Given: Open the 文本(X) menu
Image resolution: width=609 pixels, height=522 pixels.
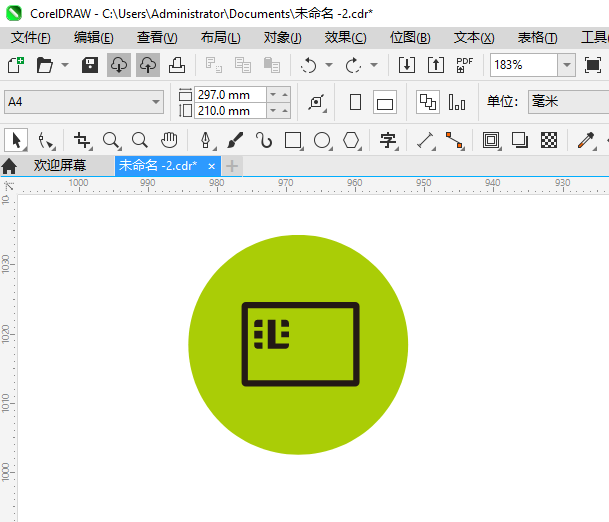Looking at the screenshot, I should [x=474, y=38].
